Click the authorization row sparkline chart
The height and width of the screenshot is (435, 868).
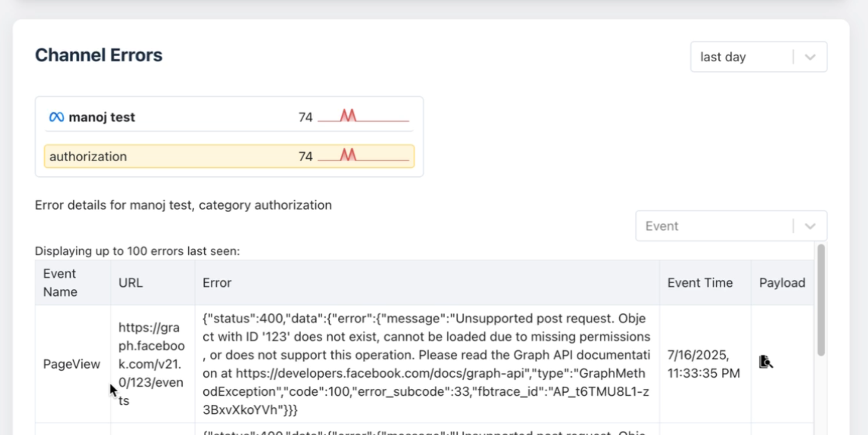pos(363,156)
